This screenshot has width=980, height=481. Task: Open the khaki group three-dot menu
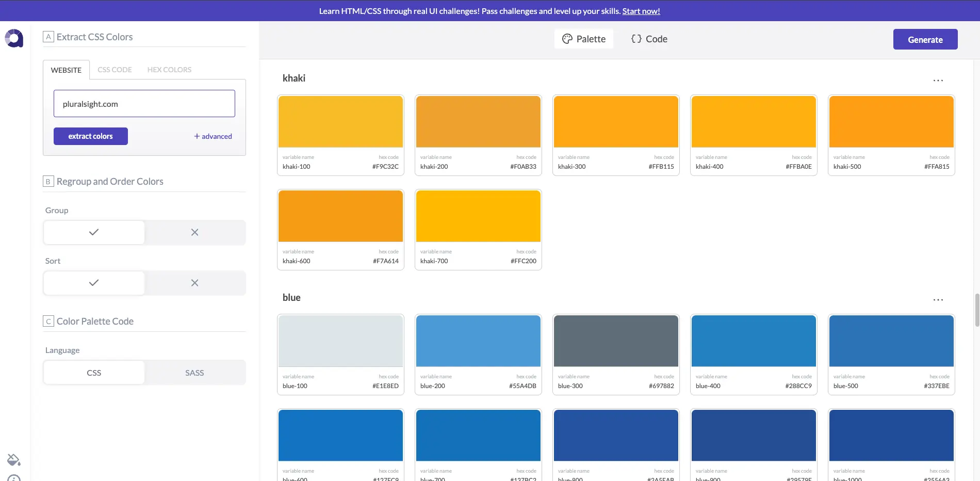tap(938, 80)
